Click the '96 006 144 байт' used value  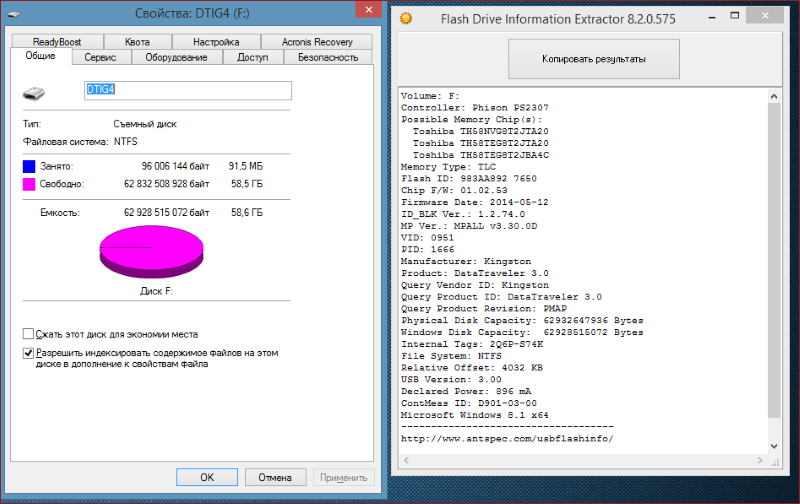(175, 166)
